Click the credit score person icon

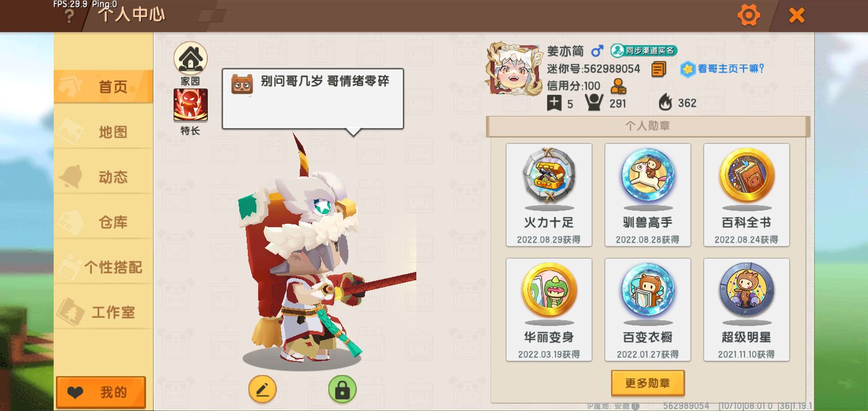point(618,86)
